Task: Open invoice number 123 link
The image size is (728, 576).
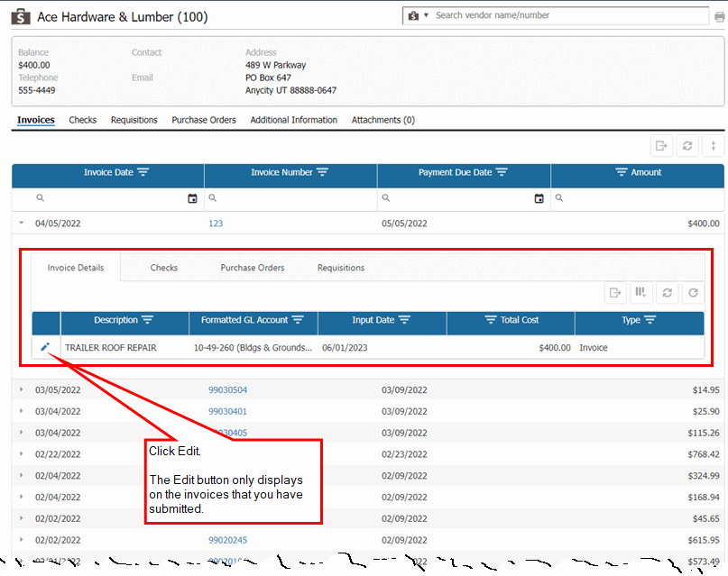Action: [x=216, y=224]
